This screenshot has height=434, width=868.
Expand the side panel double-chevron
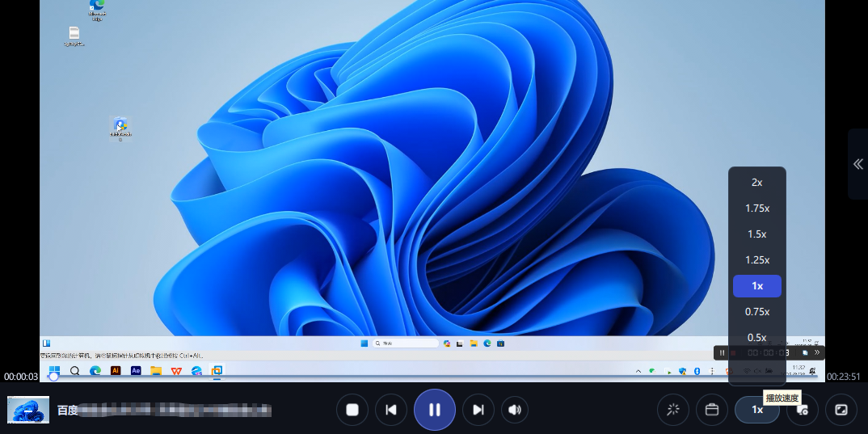858,164
